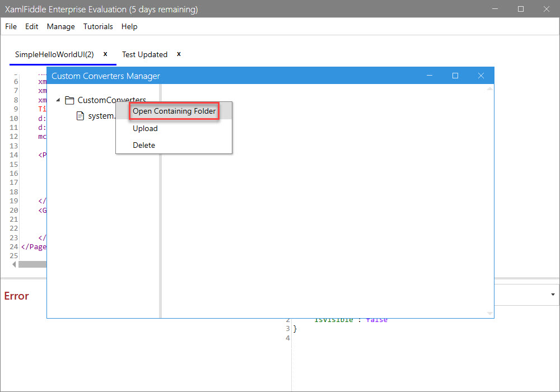Switch to the SimpleHelloWorldUI(2) tab
The image size is (560, 392).
[54, 54]
